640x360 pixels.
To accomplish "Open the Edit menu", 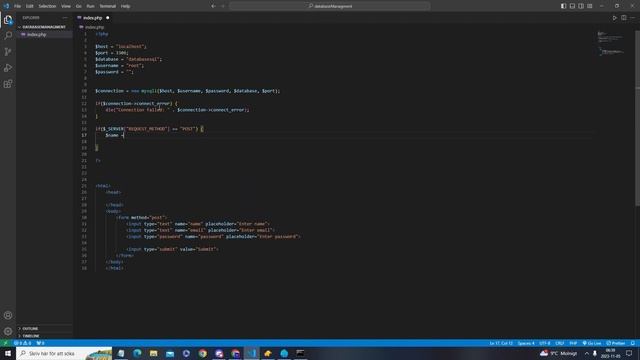I will [29, 6].
